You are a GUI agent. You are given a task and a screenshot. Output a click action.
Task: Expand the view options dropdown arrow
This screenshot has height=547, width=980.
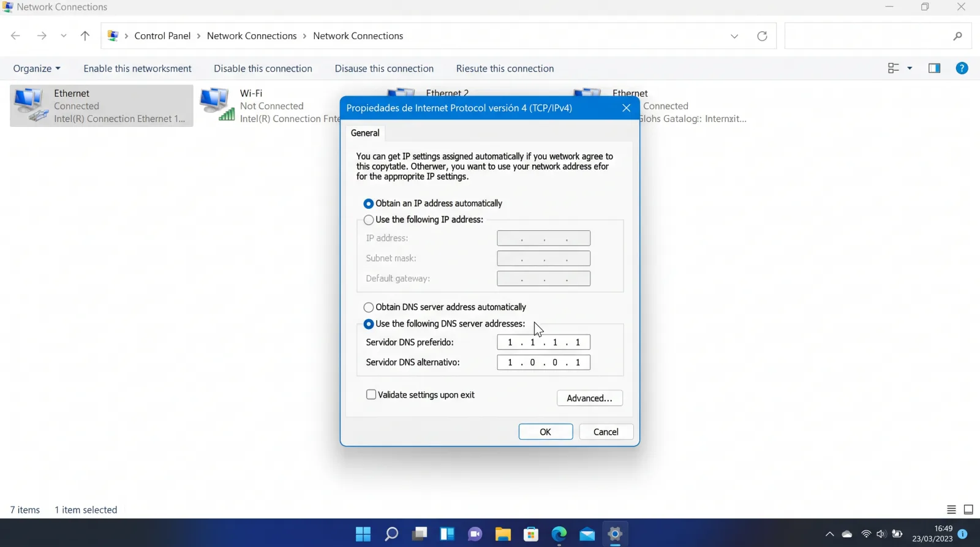click(x=910, y=68)
